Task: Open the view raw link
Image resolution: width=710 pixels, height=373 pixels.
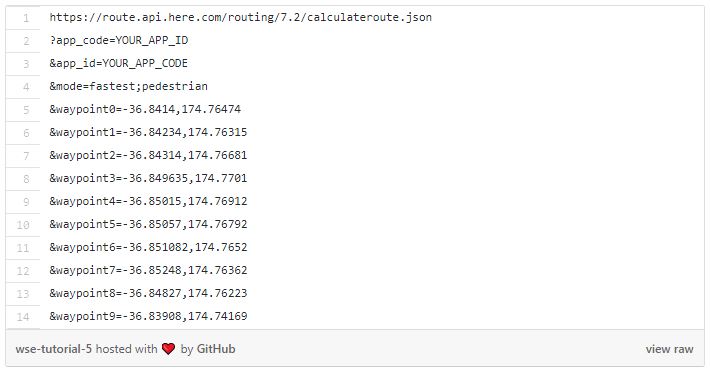Action: (669, 349)
